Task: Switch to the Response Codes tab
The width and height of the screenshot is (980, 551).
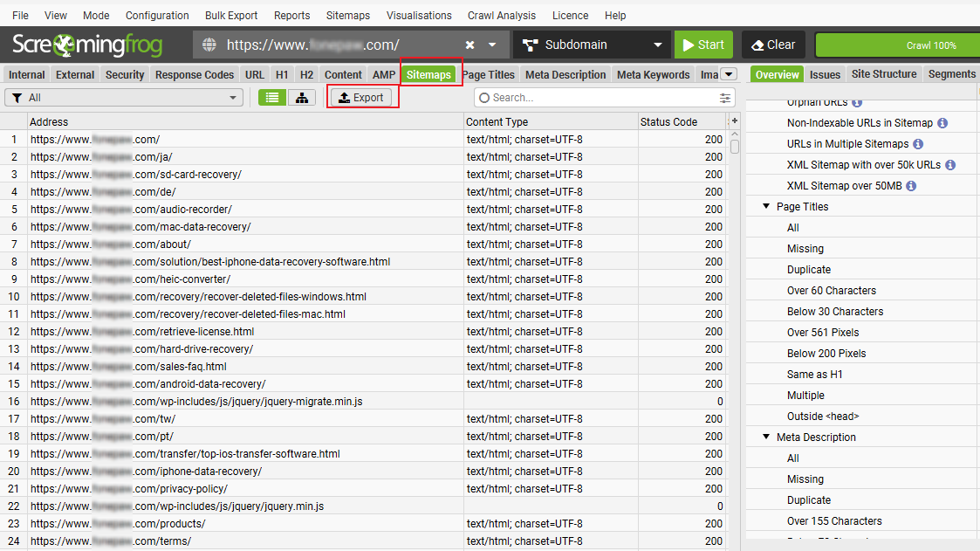Action: (x=195, y=75)
